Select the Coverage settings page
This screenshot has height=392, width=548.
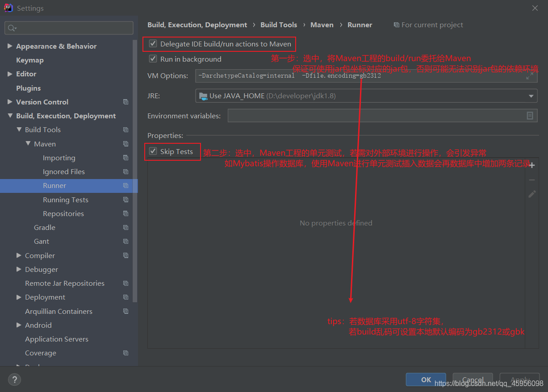point(41,353)
